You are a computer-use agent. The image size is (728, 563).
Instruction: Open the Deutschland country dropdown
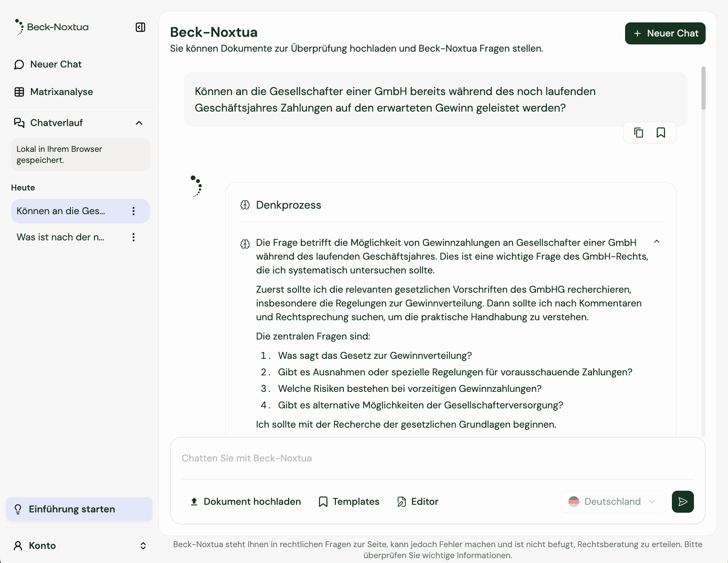point(612,502)
